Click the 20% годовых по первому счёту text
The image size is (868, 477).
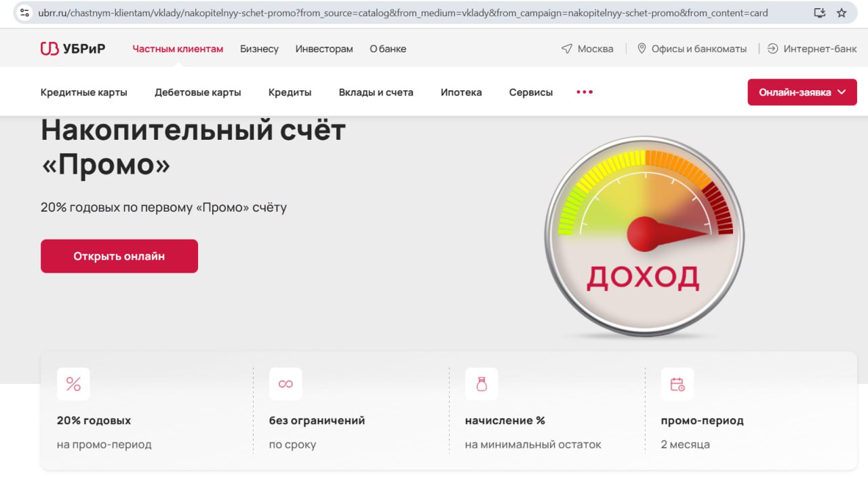[x=163, y=207]
